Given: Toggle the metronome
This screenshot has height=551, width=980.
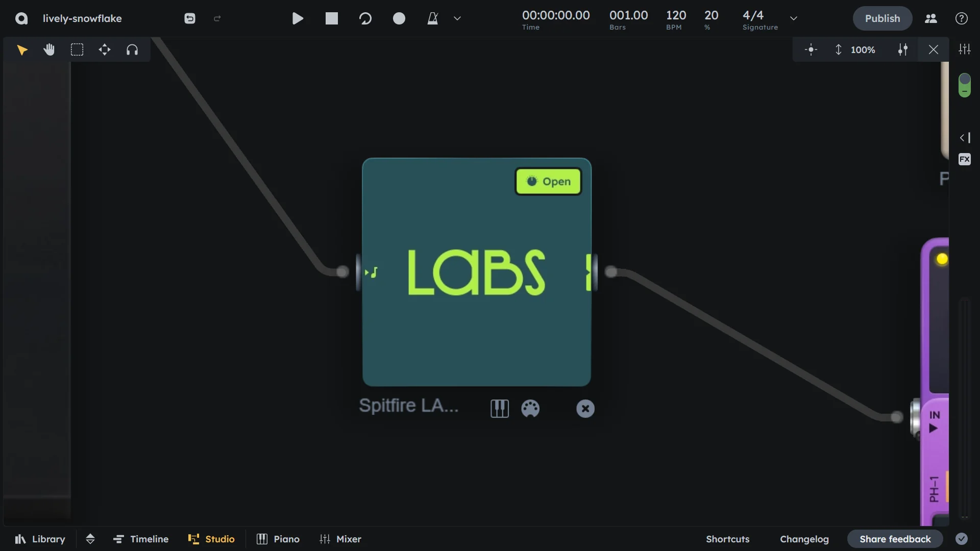Looking at the screenshot, I should (x=433, y=18).
